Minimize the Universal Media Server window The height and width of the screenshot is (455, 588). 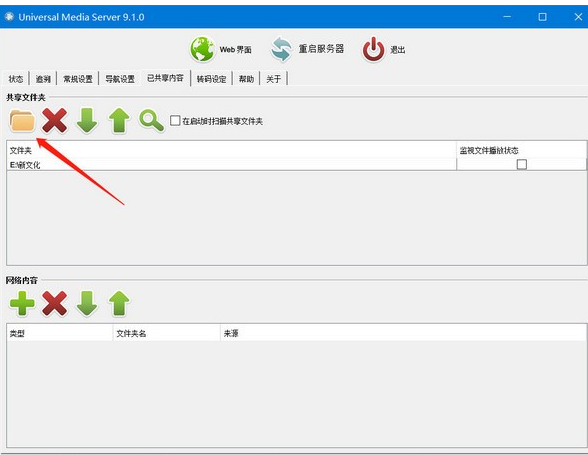coord(507,17)
